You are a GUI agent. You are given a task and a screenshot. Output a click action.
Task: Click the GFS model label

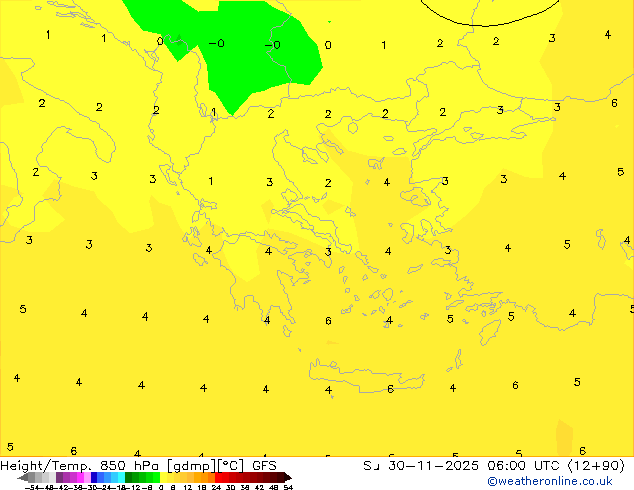click(x=264, y=466)
